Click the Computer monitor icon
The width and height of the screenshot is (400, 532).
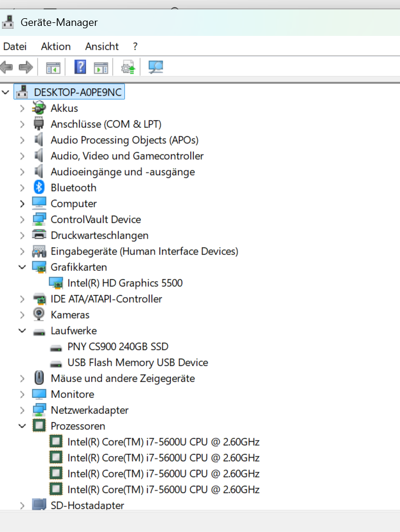[x=39, y=203]
